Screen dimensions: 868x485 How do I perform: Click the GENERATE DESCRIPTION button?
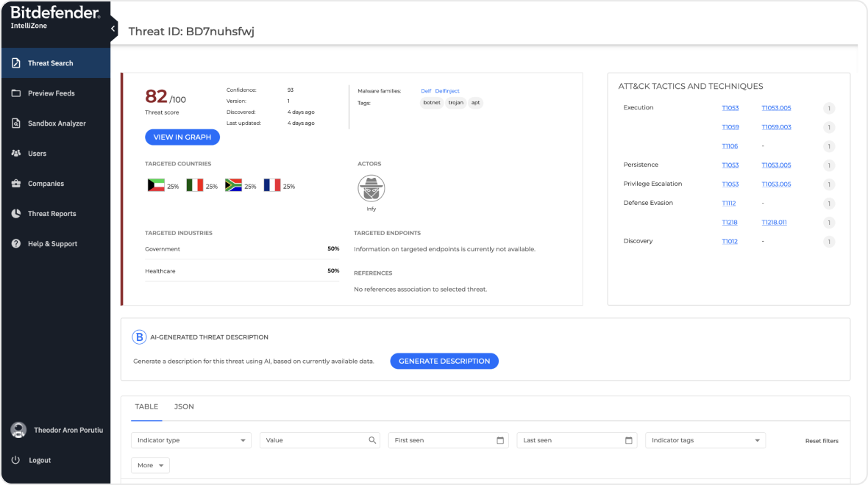(x=444, y=361)
